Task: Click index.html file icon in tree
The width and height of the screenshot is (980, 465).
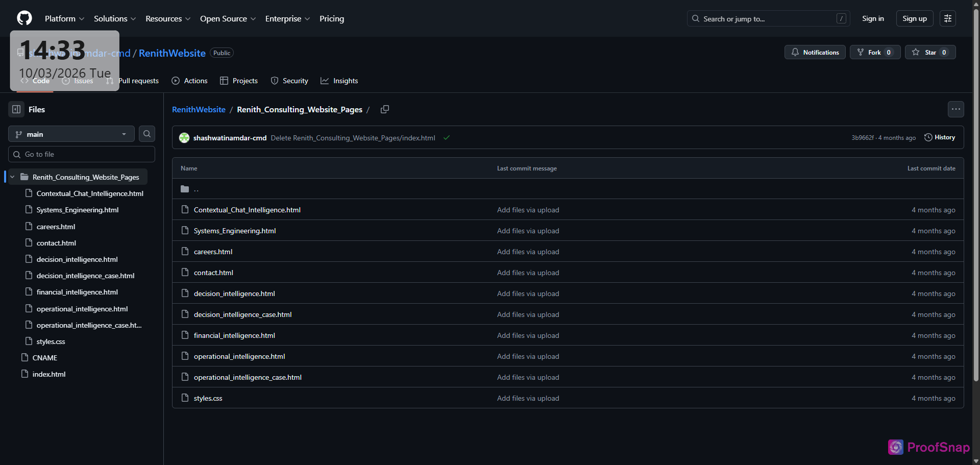Action: [x=24, y=374]
